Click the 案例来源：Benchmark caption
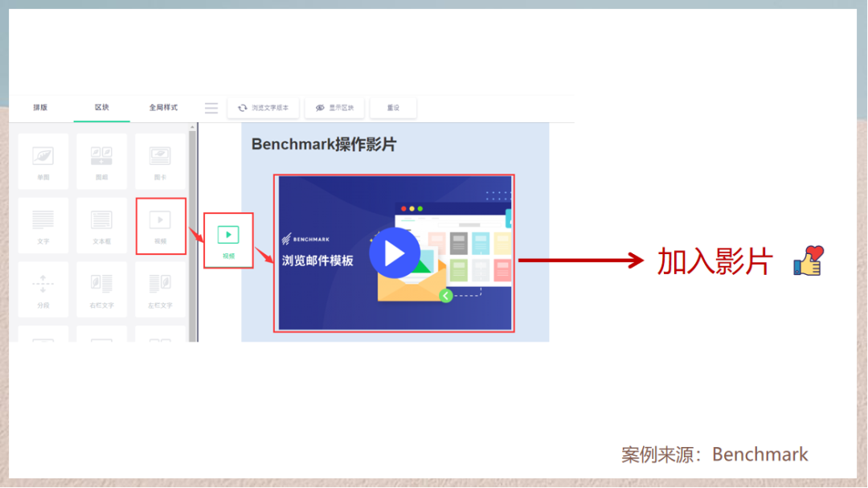Image resolution: width=868 pixels, height=488 pixels. pyautogui.click(x=714, y=454)
